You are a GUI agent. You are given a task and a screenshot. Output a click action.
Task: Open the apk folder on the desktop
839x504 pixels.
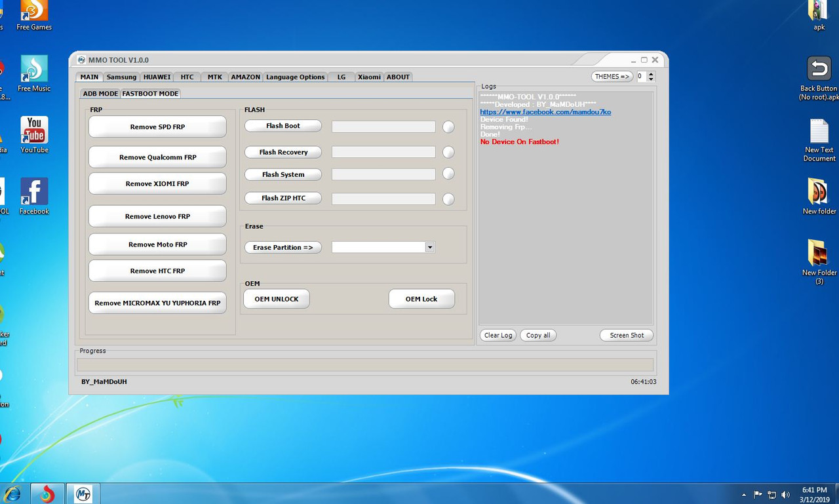(x=819, y=15)
